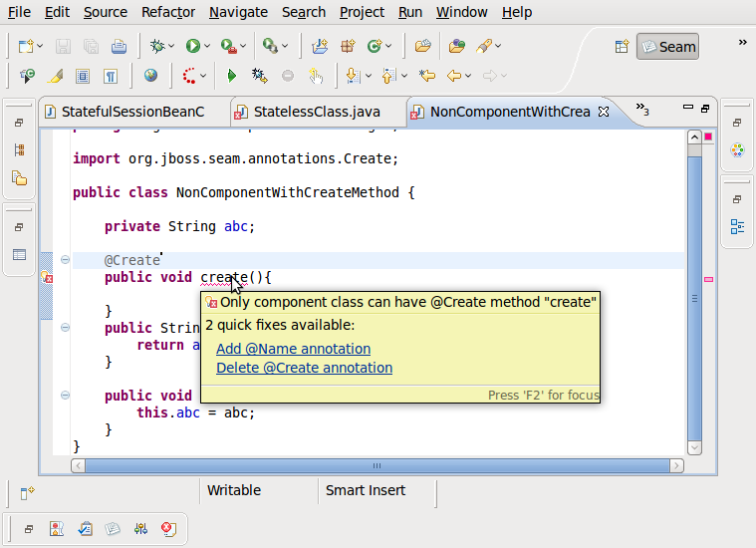The width and height of the screenshot is (756, 548).
Task: Open the New file dropdown arrow
Action: (x=40, y=46)
